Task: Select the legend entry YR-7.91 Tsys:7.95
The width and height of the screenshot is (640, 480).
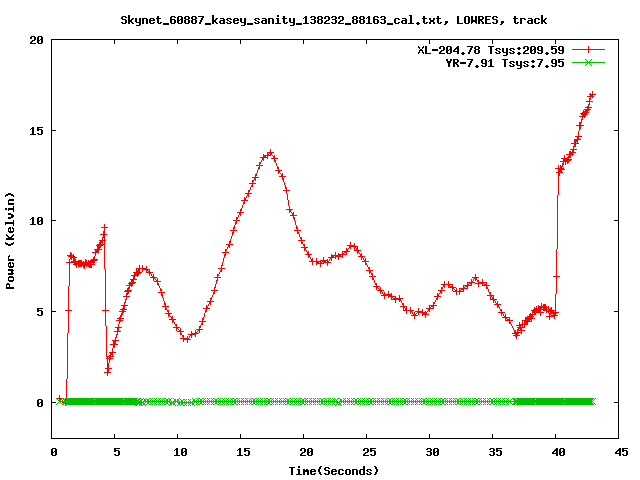Action: tap(505, 63)
